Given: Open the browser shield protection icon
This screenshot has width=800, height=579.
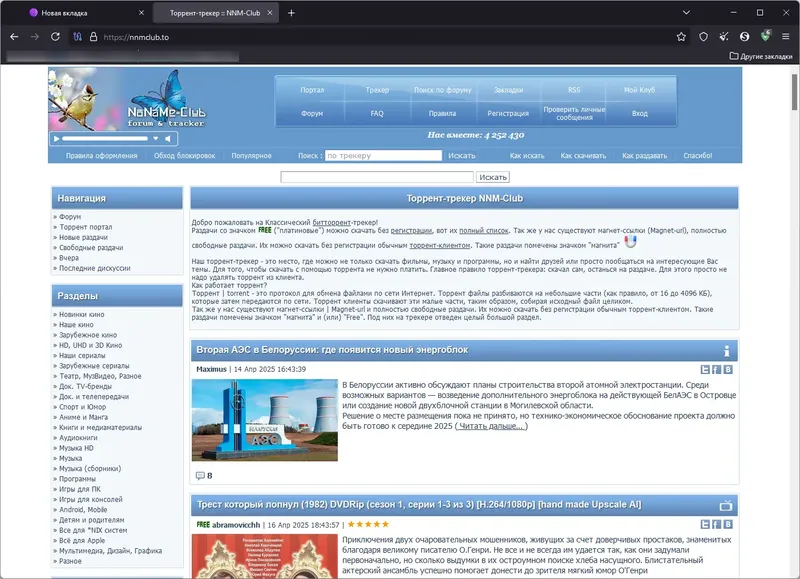Looking at the screenshot, I should point(704,37).
